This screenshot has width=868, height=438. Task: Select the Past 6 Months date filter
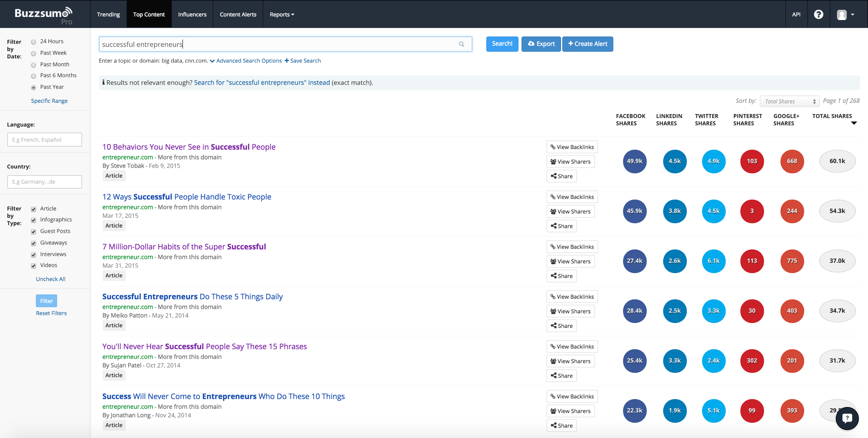click(34, 76)
